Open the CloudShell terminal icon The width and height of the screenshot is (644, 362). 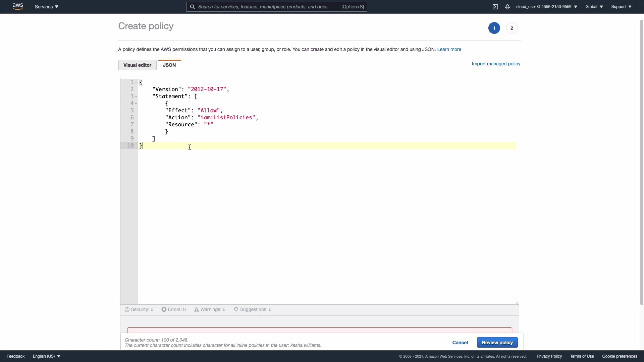pyautogui.click(x=495, y=7)
